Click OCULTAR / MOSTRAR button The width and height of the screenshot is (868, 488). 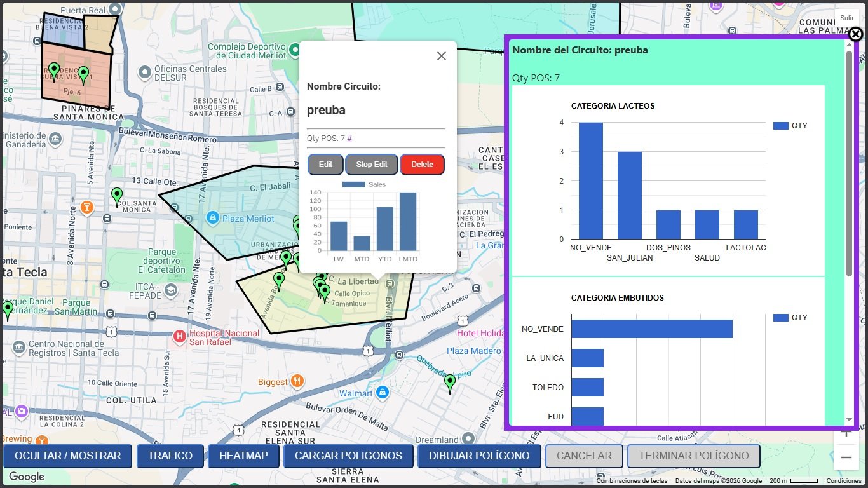point(67,456)
